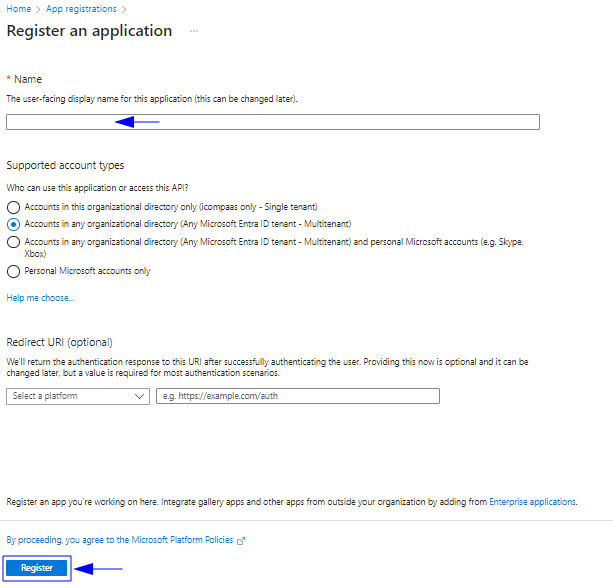Click external link icon beside Platform Policies
The height and width of the screenshot is (588, 613).
click(241, 541)
